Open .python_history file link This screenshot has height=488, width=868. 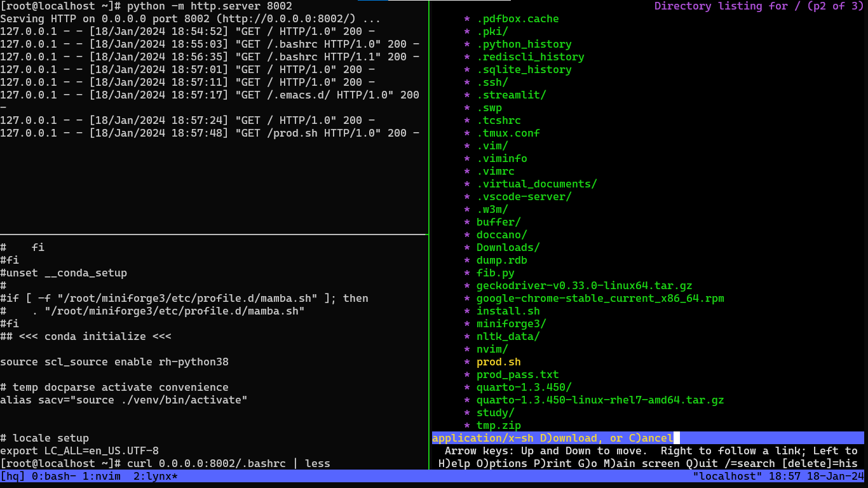pyautogui.click(x=524, y=44)
